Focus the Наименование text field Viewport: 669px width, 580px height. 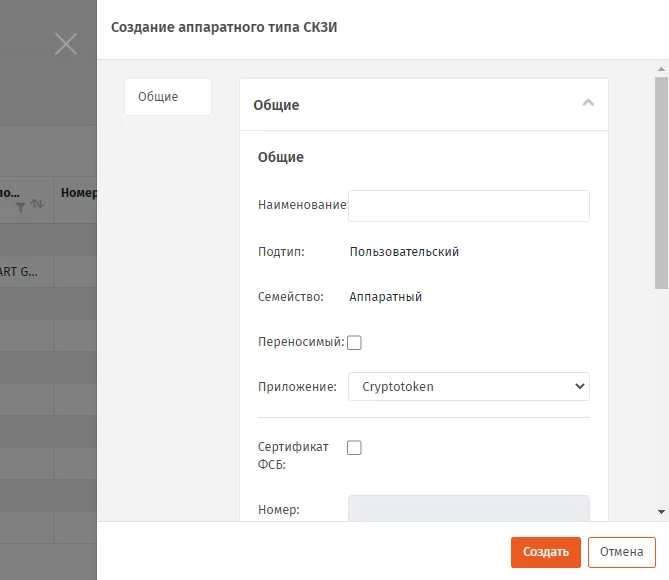(x=469, y=206)
